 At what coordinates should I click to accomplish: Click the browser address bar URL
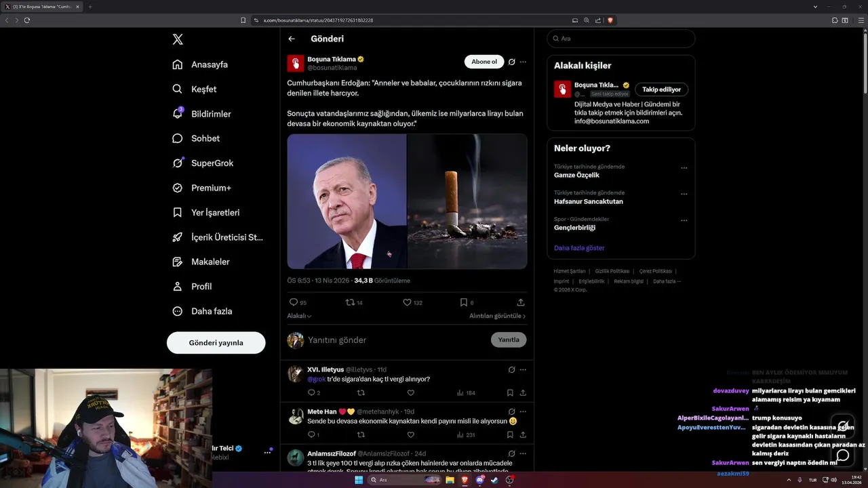point(318,20)
